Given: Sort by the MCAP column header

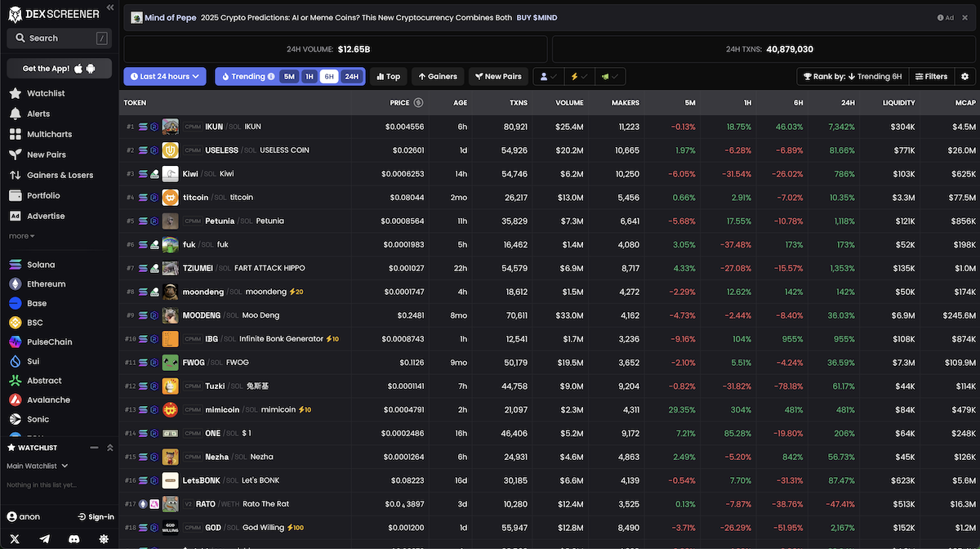Looking at the screenshot, I should point(965,103).
